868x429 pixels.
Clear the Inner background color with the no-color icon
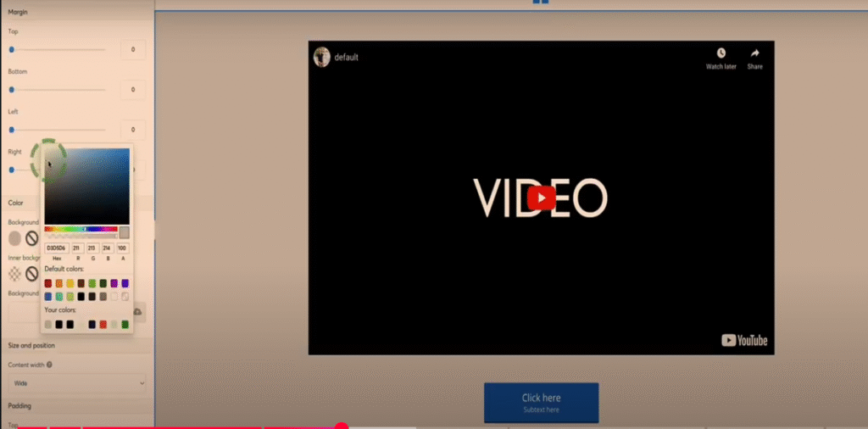click(31, 274)
